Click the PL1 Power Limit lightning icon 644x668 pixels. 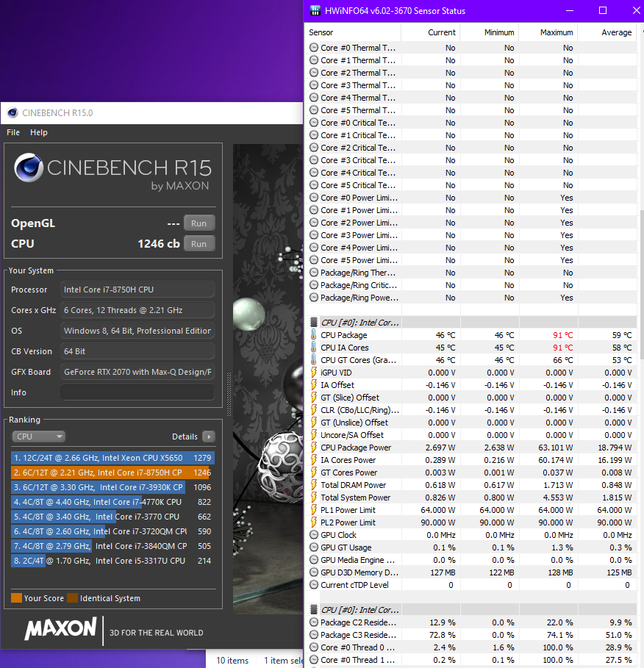pyautogui.click(x=314, y=510)
